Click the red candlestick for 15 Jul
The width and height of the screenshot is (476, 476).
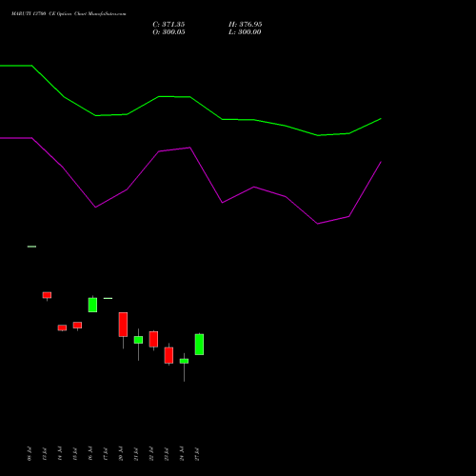77,326
